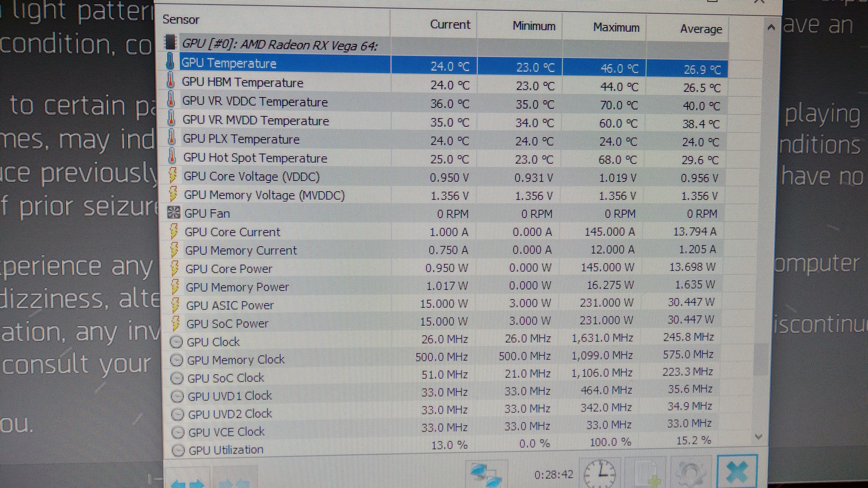Click the GPU SoC Clock round icon
868x488 pixels.
tap(177, 379)
